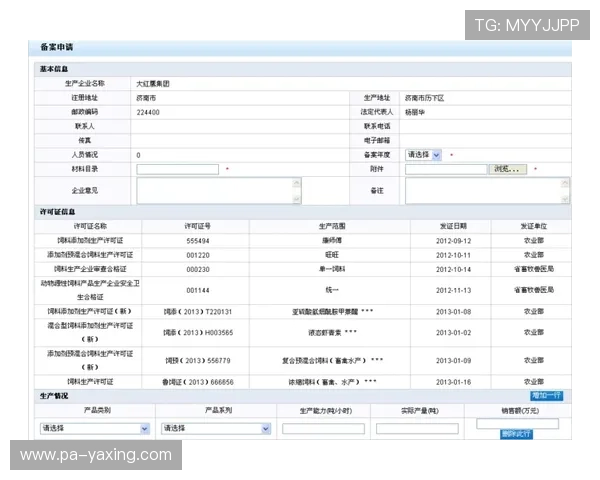Viewport: 600px width, 480px height.
Task: Click into the 企业意见 text area
Action: (x=215, y=190)
